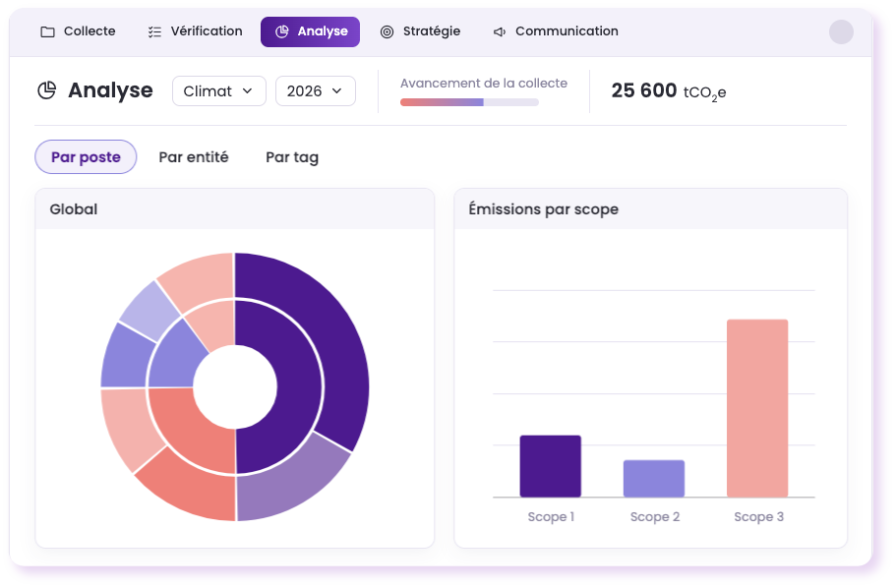Viewport: 895px width, 588px height.
Task: Click the checklist icon beside Vérification
Action: (154, 32)
